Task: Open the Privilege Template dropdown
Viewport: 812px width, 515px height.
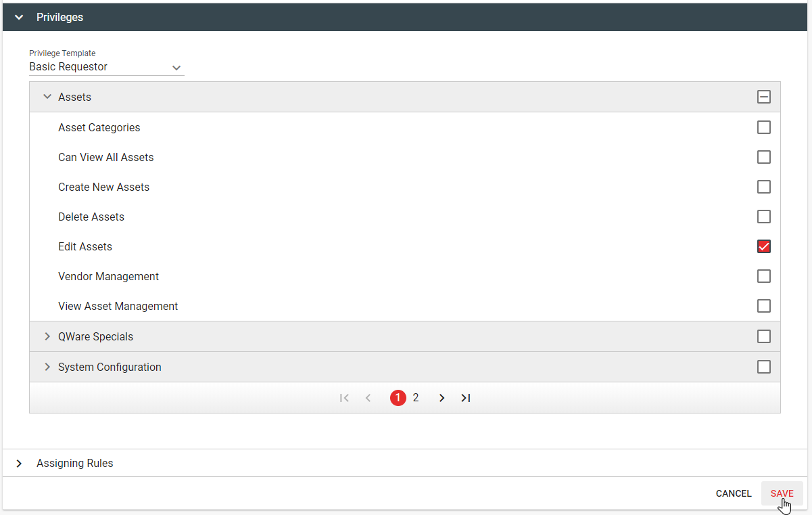Action: pyautogui.click(x=106, y=67)
